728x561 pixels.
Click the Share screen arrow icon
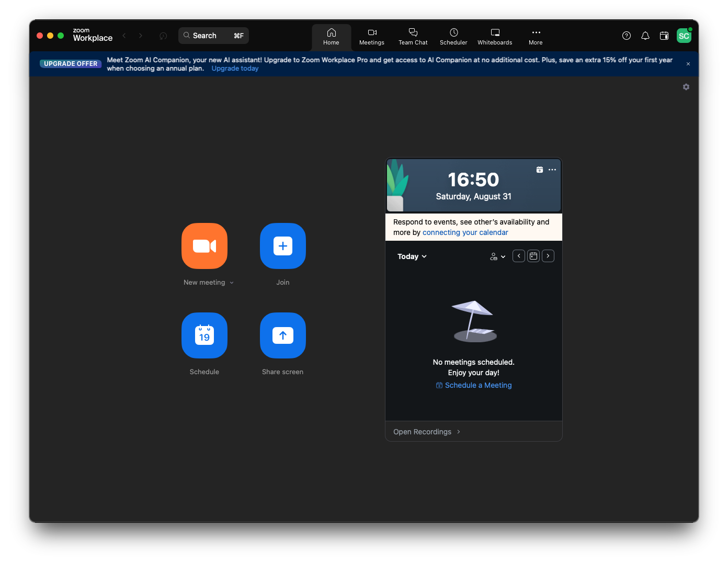283,335
